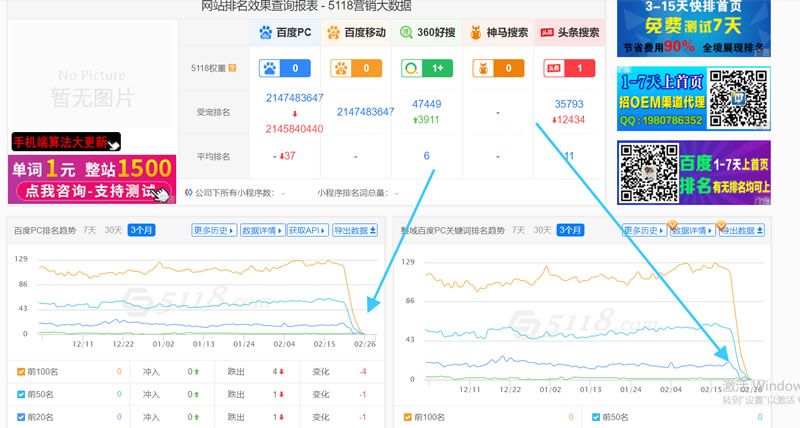The image size is (800, 428).
Task: Click 小程序排名词总量 label
Action: click(x=355, y=193)
